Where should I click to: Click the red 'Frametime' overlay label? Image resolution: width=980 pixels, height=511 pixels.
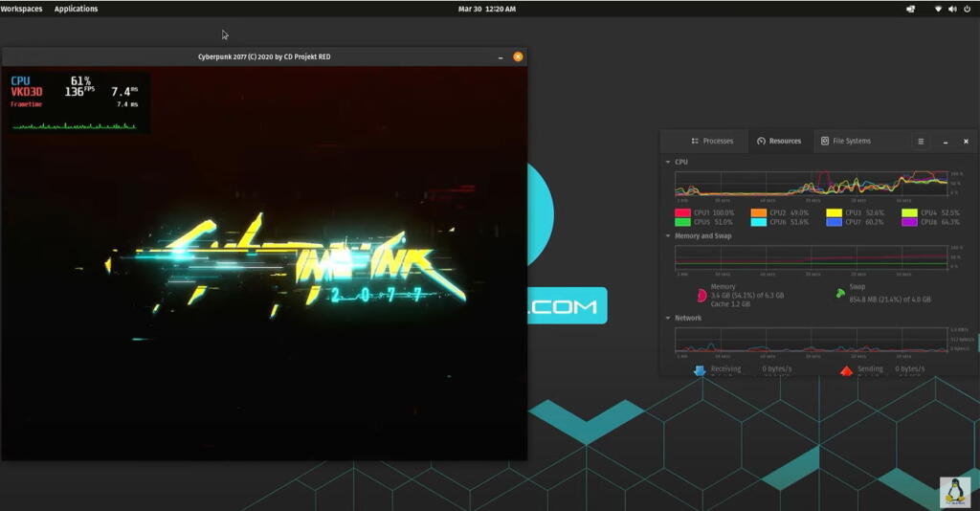[x=26, y=104]
